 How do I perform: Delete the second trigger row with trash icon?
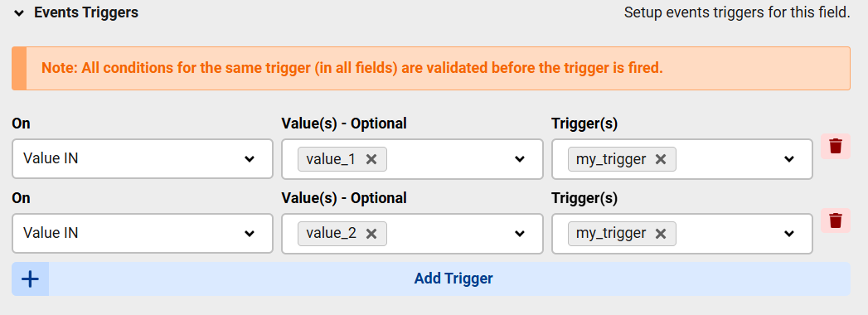836,220
